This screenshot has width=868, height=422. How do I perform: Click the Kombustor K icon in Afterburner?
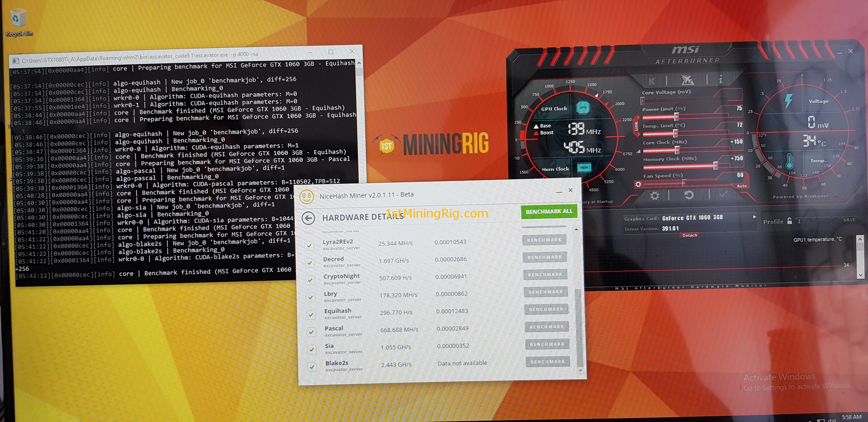pyautogui.click(x=652, y=81)
